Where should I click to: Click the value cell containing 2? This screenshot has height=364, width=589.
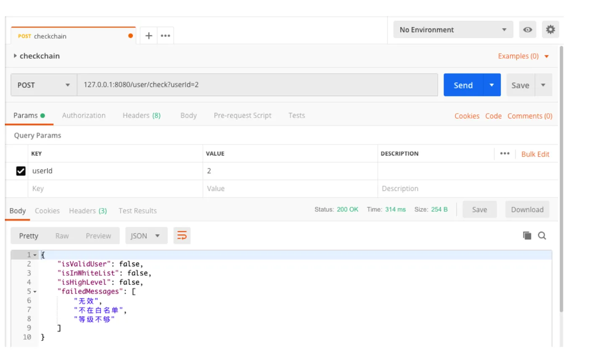point(290,171)
